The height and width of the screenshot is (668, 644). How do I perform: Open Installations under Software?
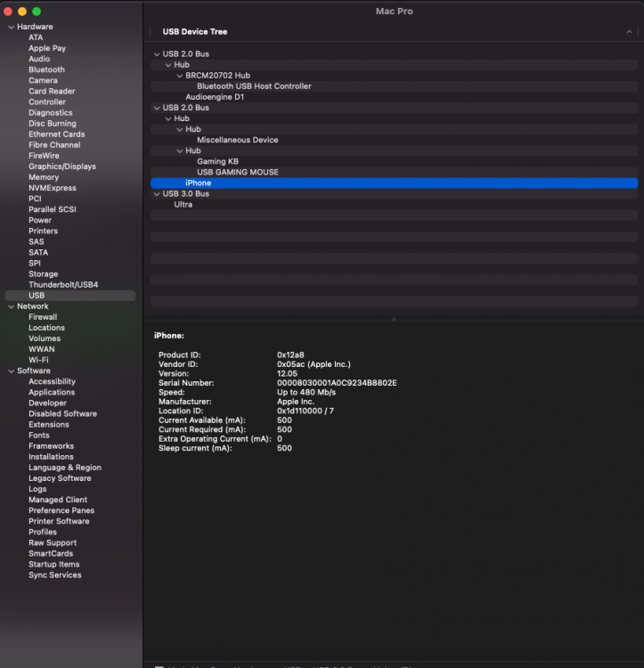(51, 457)
